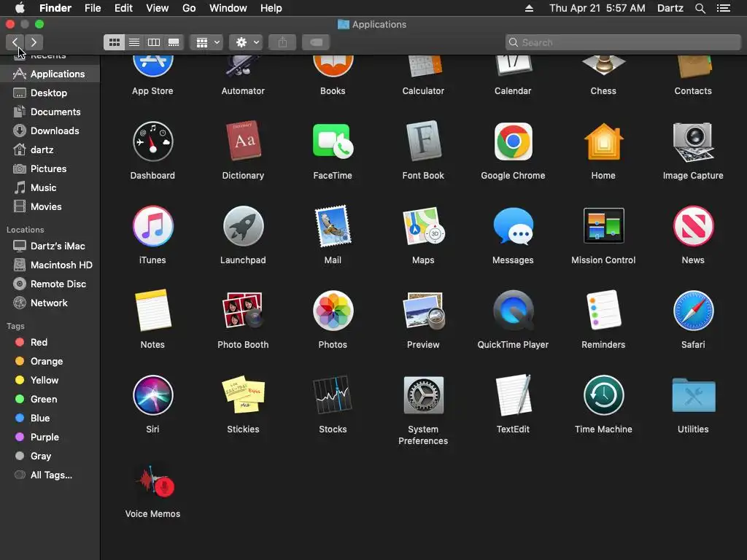Open the Go menu
Image resolution: width=747 pixels, height=560 pixels.
click(189, 8)
